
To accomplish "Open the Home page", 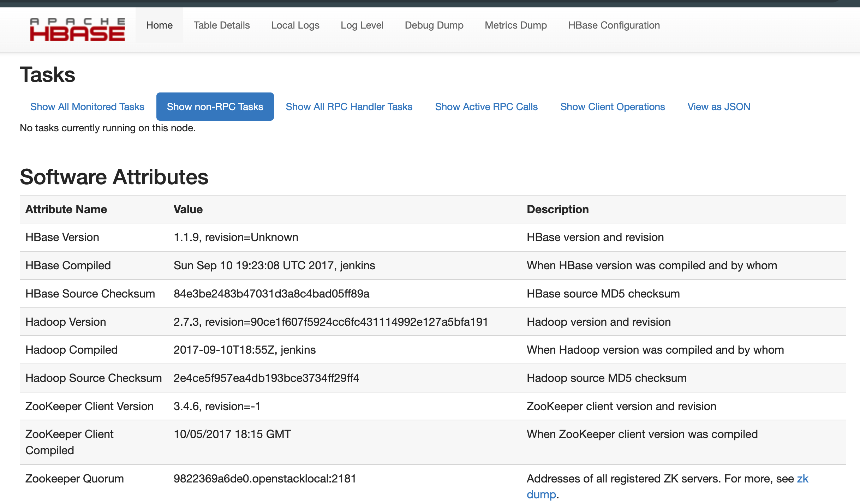I will pyautogui.click(x=159, y=25).
